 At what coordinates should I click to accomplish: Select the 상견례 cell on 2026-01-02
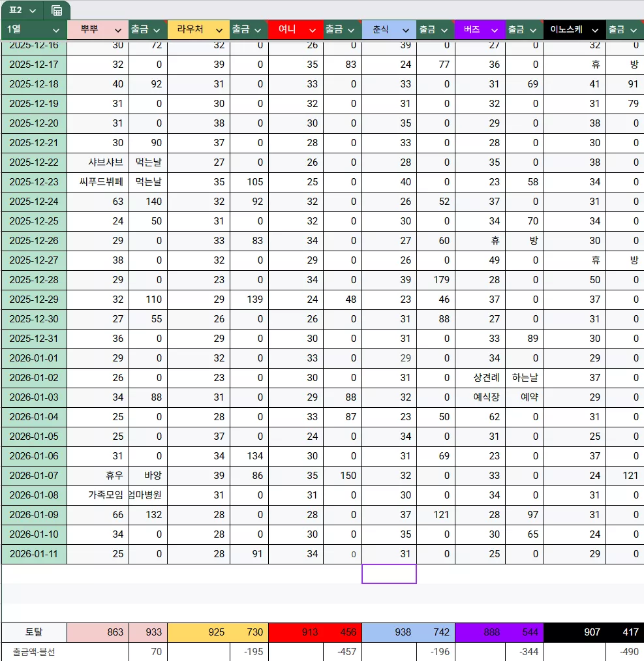pyautogui.click(x=480, y=378)
